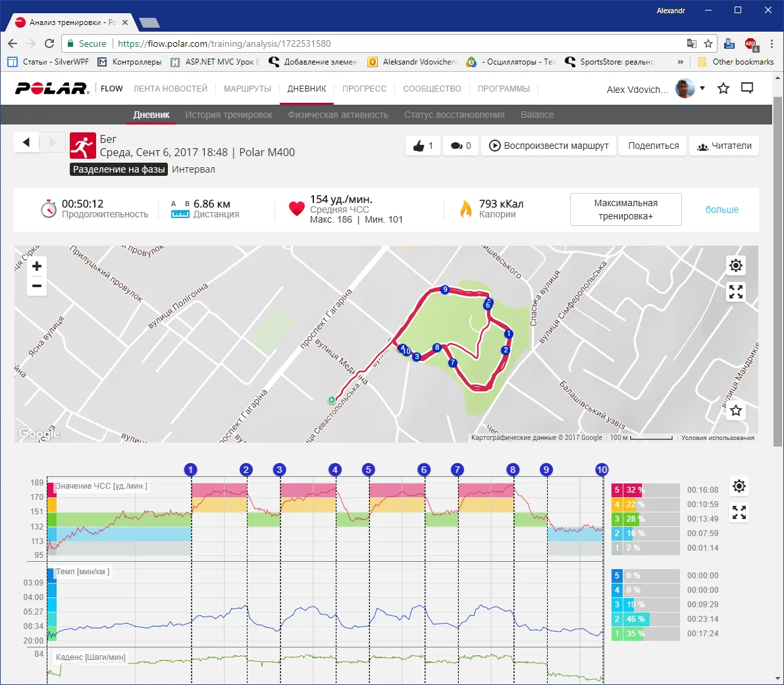Toggle the "Разделение на фазы" view
The image size is (784, 685).
119,169
